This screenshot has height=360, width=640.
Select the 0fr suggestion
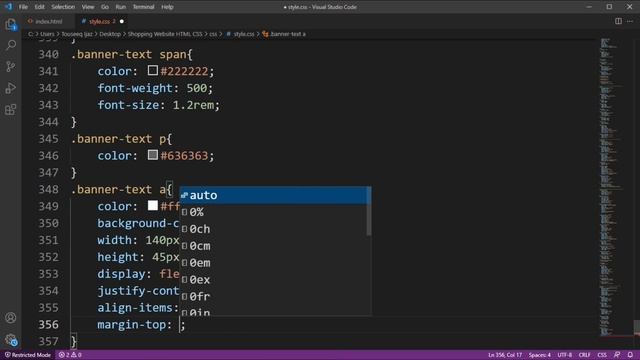(273, 296)
